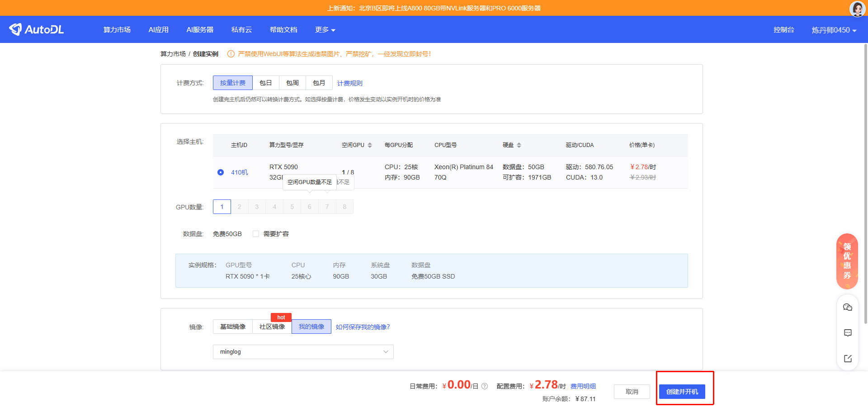Image resolution: width=868 pixels, height=412 pixels.
Task: Open the 费用明细 link
Action: click(583, 386)
